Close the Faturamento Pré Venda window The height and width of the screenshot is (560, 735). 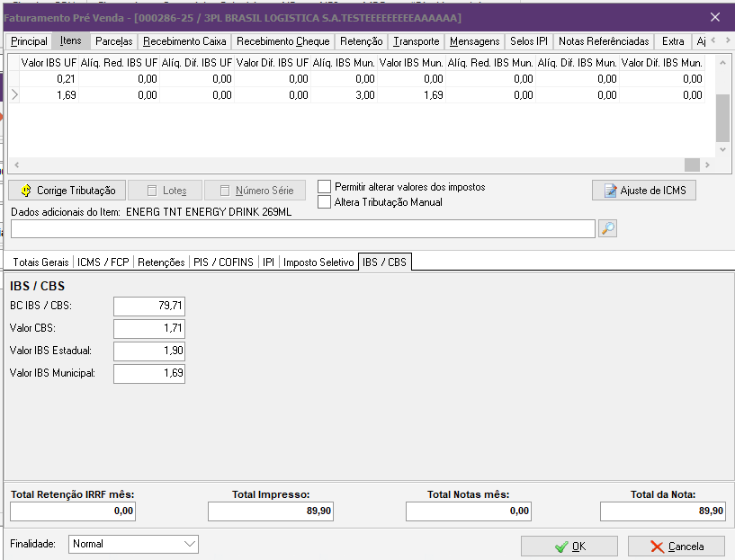[x=715, y=17]
